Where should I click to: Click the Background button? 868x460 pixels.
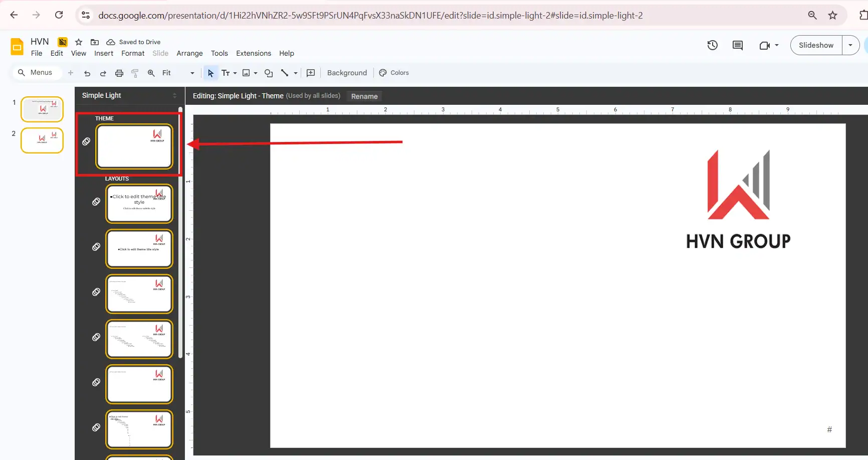347,73
